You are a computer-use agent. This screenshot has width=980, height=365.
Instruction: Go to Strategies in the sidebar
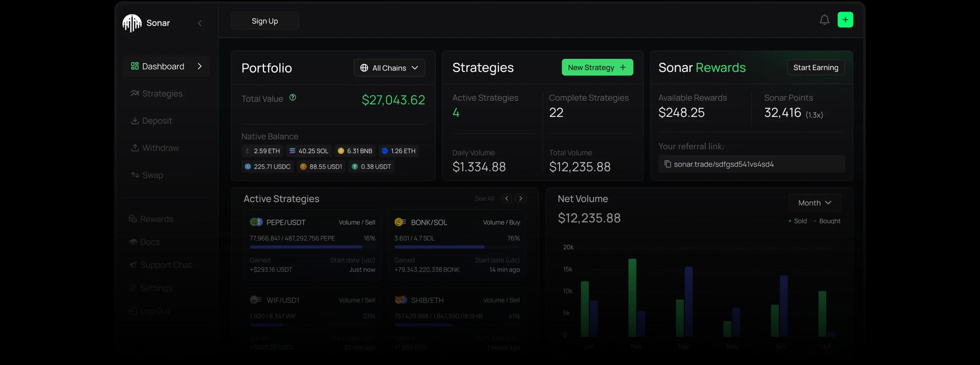pyautogui.click(x=156, y=93)
